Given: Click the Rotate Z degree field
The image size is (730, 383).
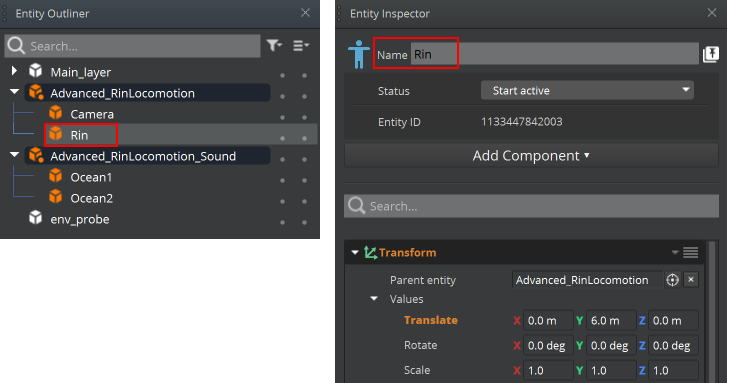Looking at the screenshot, I should (x=673, y=345).
